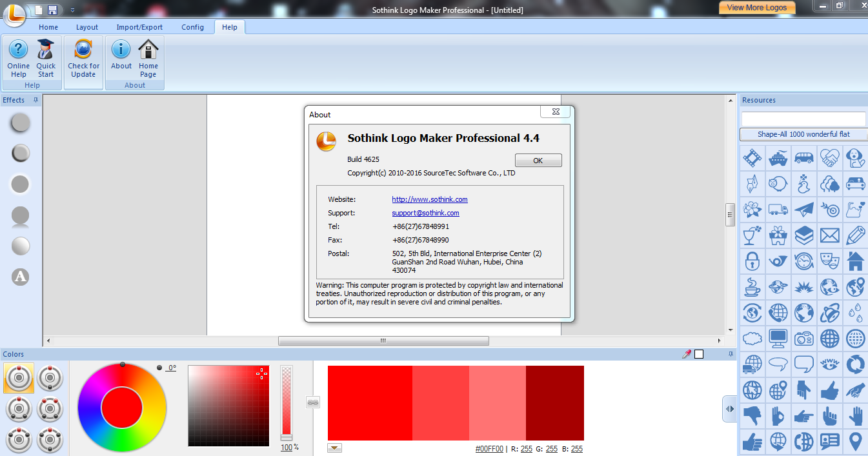Click inside the saturation brightness square
This screenshot has width=868, height=456.
(x=228, y=406)
